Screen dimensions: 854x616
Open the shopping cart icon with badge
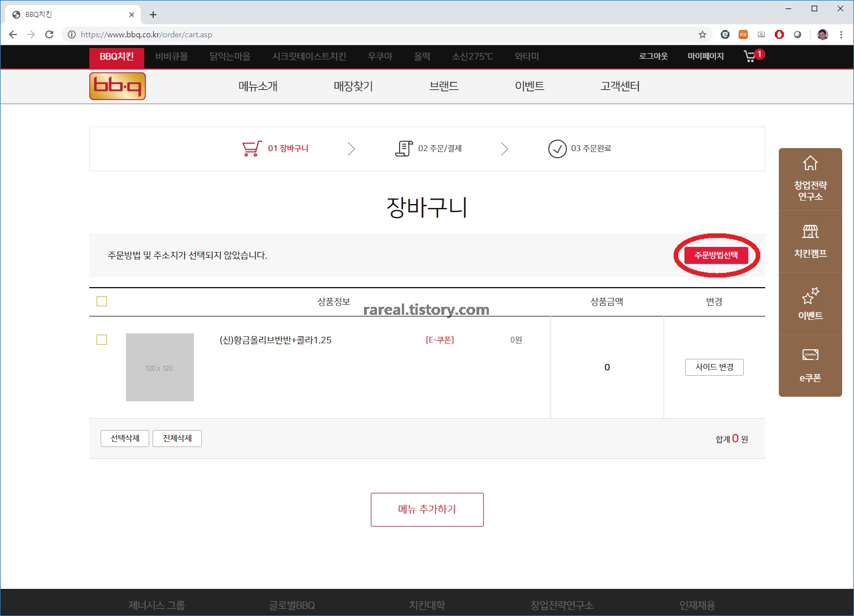pos(753,56)
